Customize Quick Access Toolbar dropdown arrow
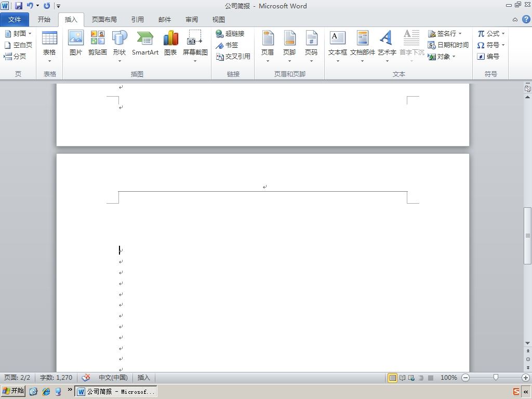This screenshot has height=399, width=532. click(x=58, y=6)
